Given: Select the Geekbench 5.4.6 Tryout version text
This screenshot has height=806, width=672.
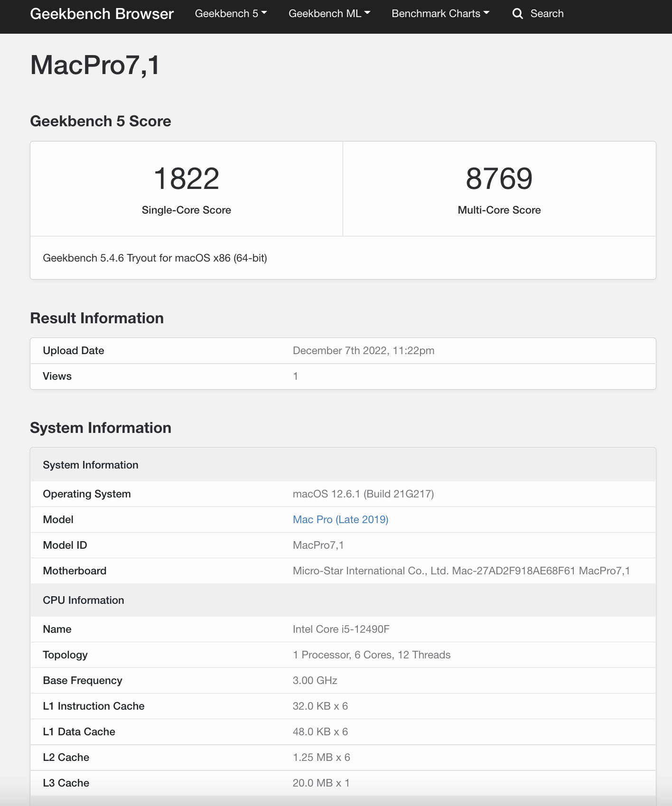Looking at the screenshot, I should coord(155,258).
